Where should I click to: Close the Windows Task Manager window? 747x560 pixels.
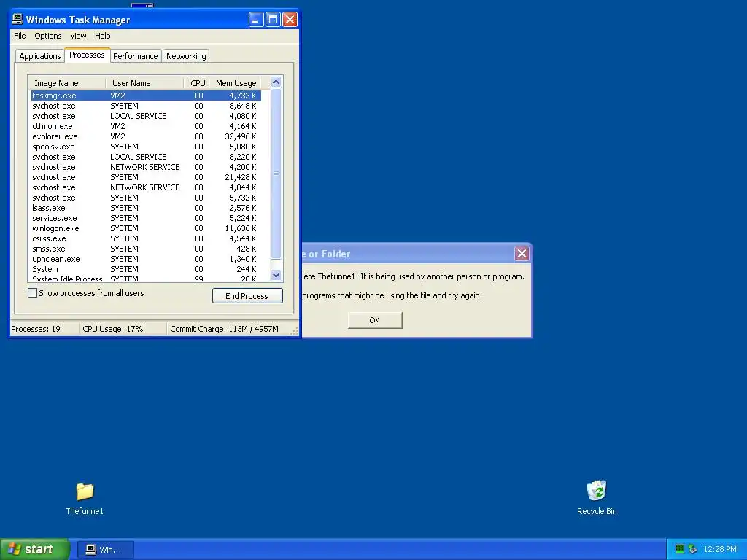pos(290,20)
